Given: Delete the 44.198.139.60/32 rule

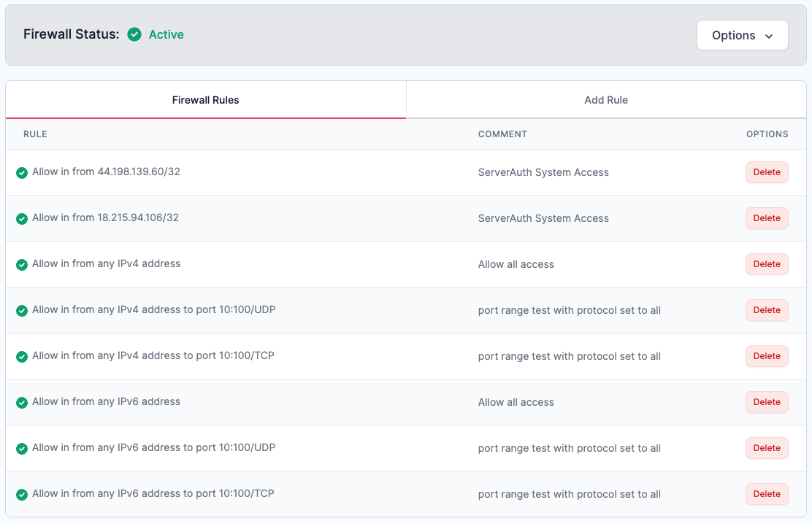Looking at the screenshot, I should click(x=767, y=172).
